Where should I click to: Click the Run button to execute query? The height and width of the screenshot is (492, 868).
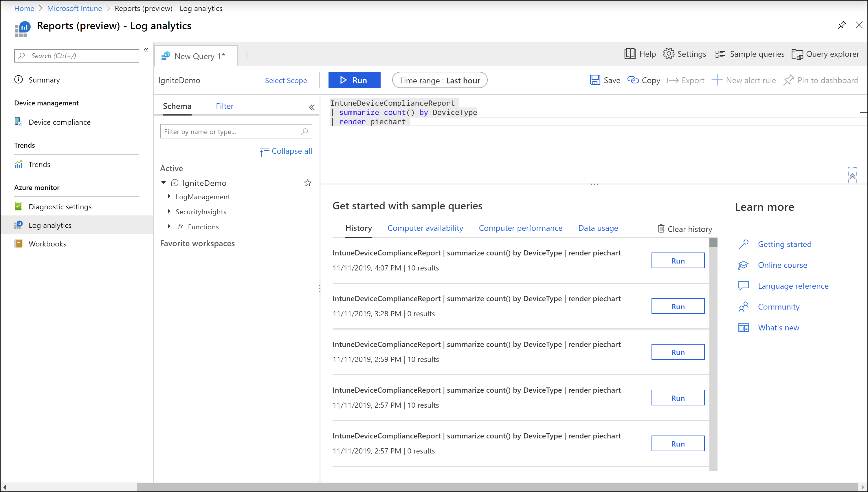(x=354, y=81)
